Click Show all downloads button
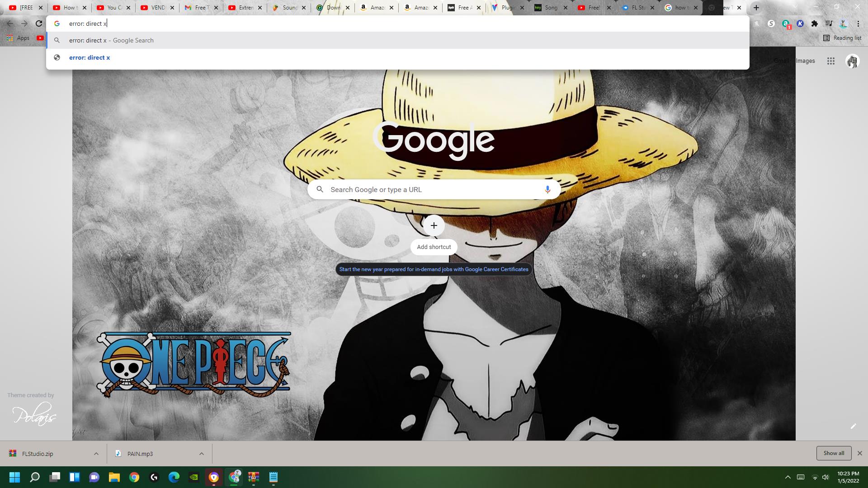The width and height of the screenshot is (868, 488). click(833, 453)
